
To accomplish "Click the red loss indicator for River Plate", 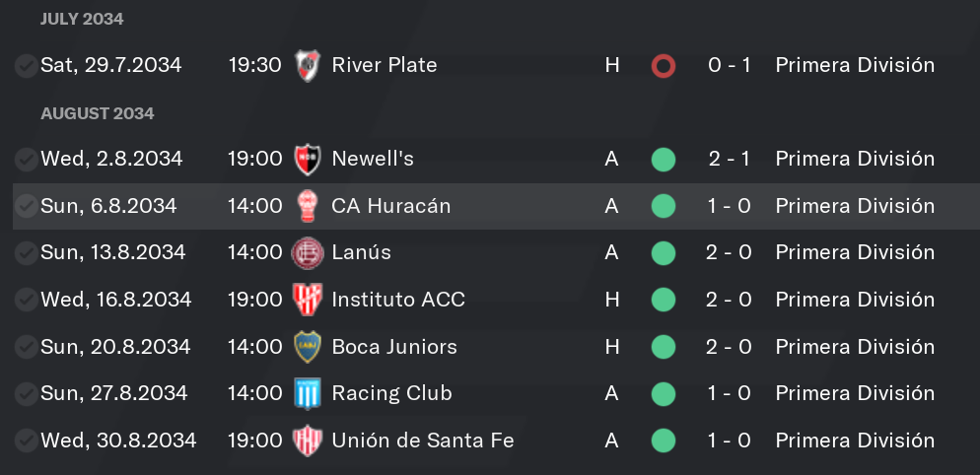I will tap(664, 66).
